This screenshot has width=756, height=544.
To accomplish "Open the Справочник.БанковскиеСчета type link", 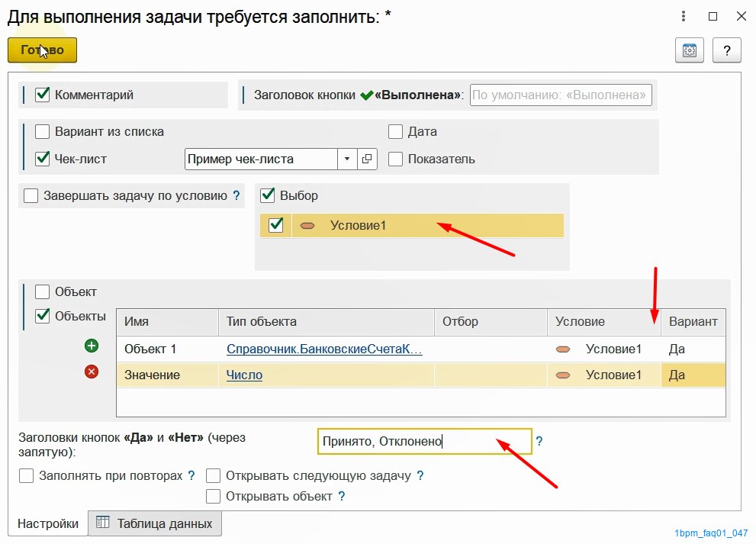I will coord(324,349).
